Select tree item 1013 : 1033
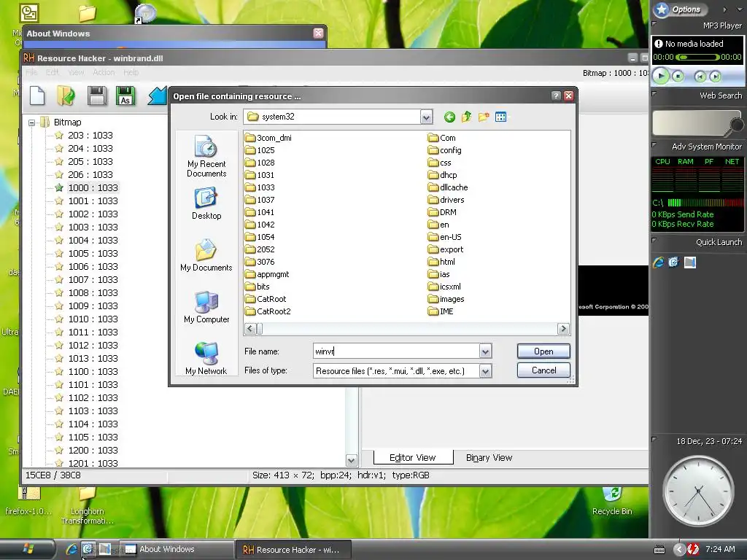 click(x=93, y=358)
